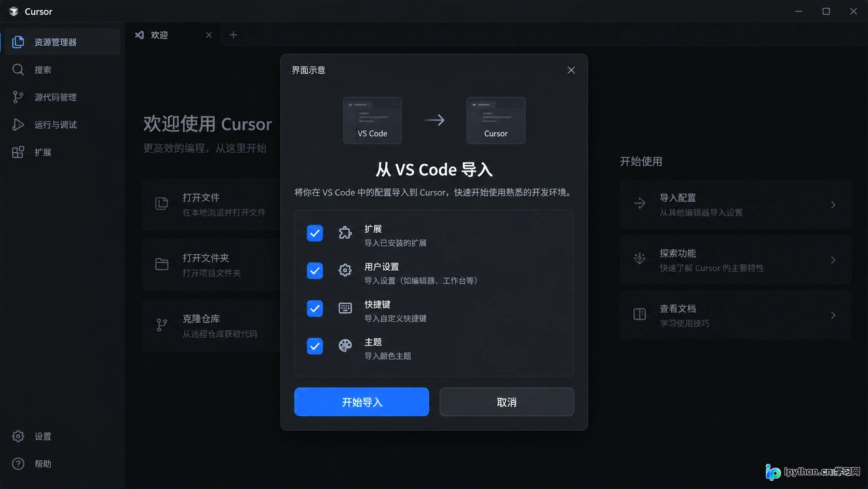Viewport: 868px width, 489px height.
Task: Click the 取消 button
Action: (x=507, y=402)
